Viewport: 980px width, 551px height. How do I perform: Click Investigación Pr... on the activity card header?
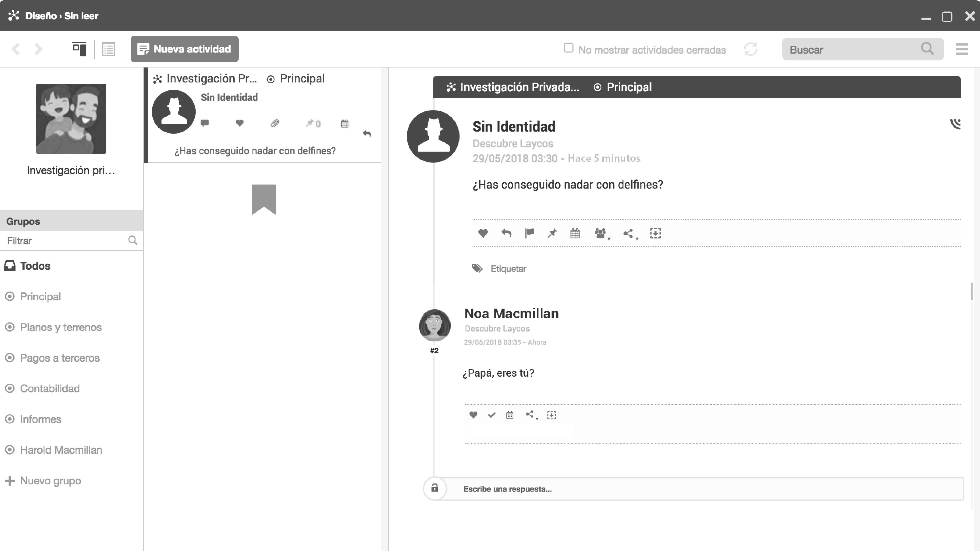(x=205, y=79)
